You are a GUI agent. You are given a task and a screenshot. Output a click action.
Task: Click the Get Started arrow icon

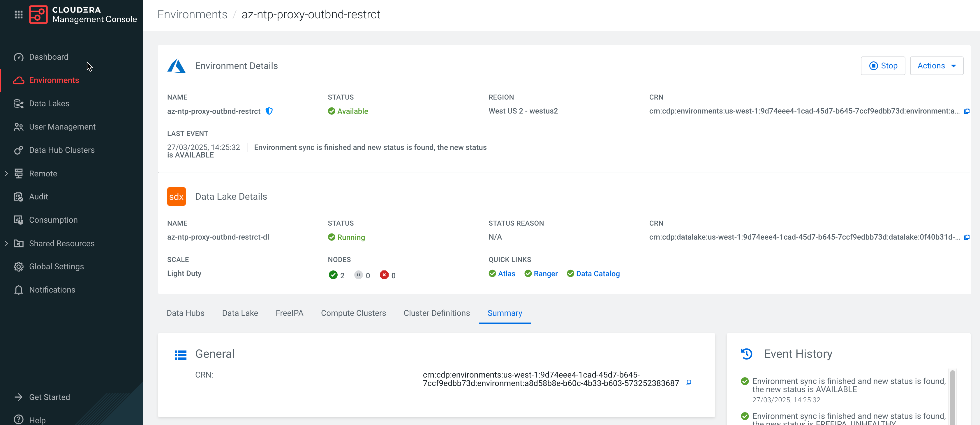coord(18,397)
